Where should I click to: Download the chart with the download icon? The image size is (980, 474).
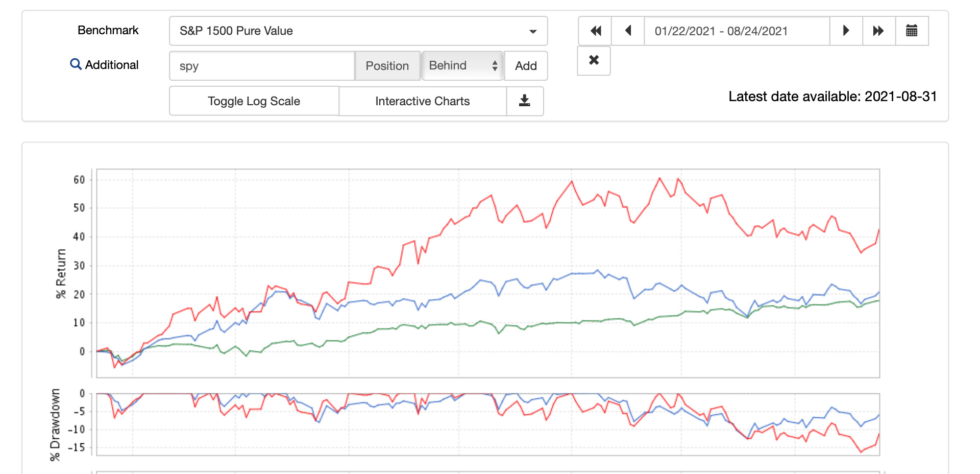pyautogui.click(x=525, y=101)
